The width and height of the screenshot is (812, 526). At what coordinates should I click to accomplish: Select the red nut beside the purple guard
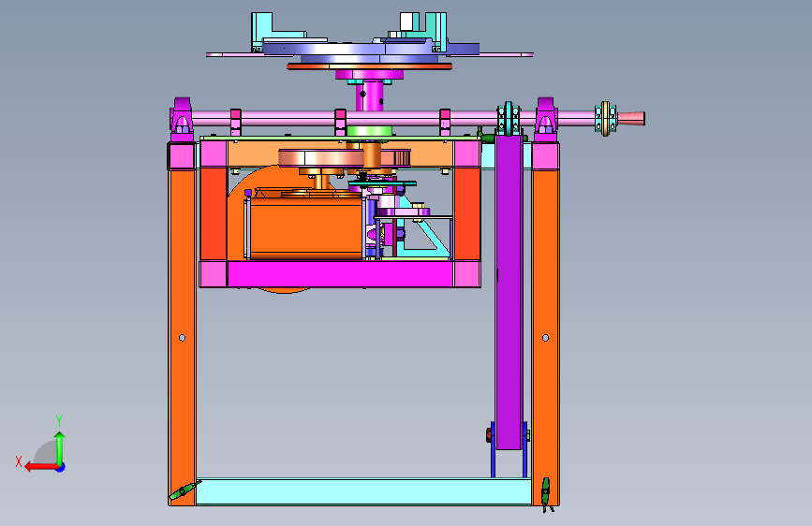click(488, 434)
